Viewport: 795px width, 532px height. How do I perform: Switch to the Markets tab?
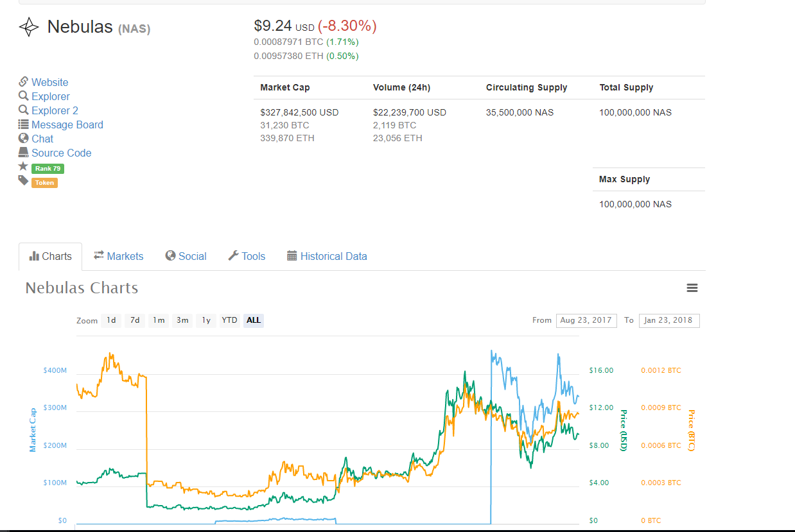[118, 257]
